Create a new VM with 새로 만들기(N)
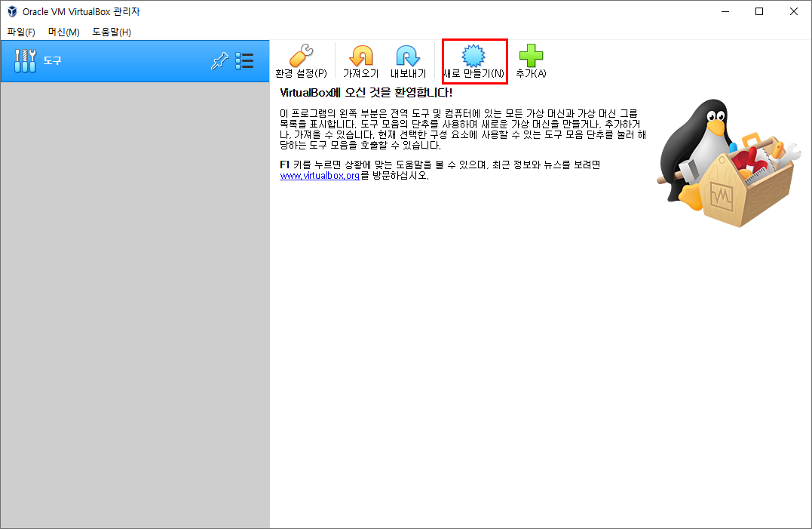 (x=473, y=61)
